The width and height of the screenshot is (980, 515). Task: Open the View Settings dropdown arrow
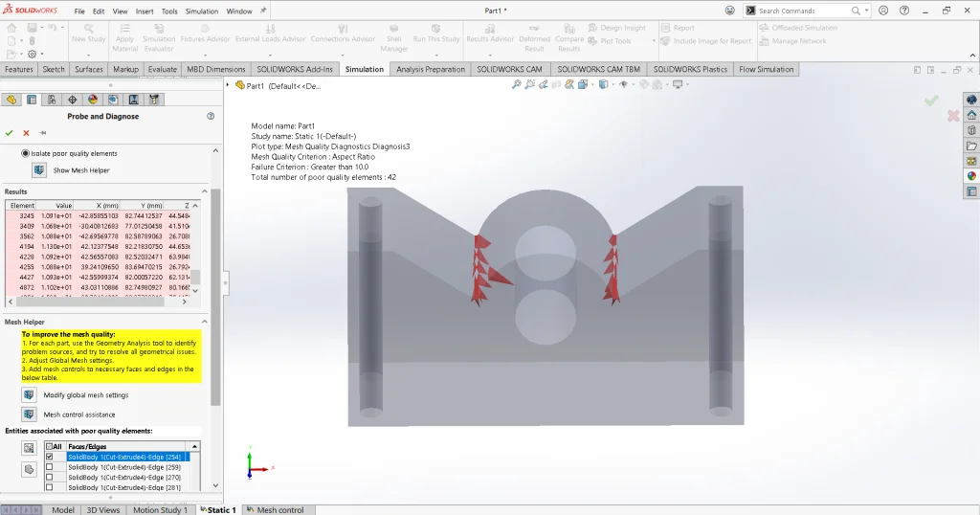[686, 84]
